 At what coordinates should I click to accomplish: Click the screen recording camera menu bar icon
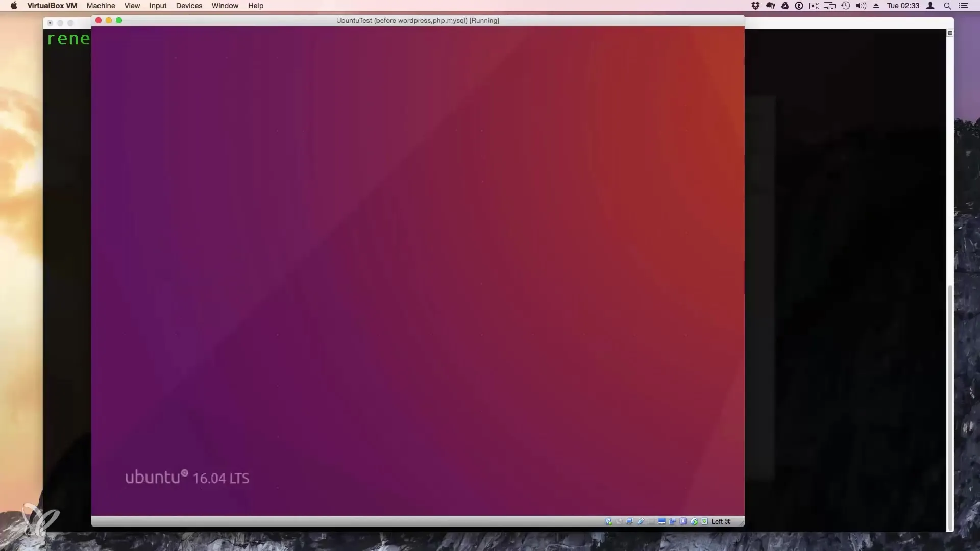(x=814, y=6)
